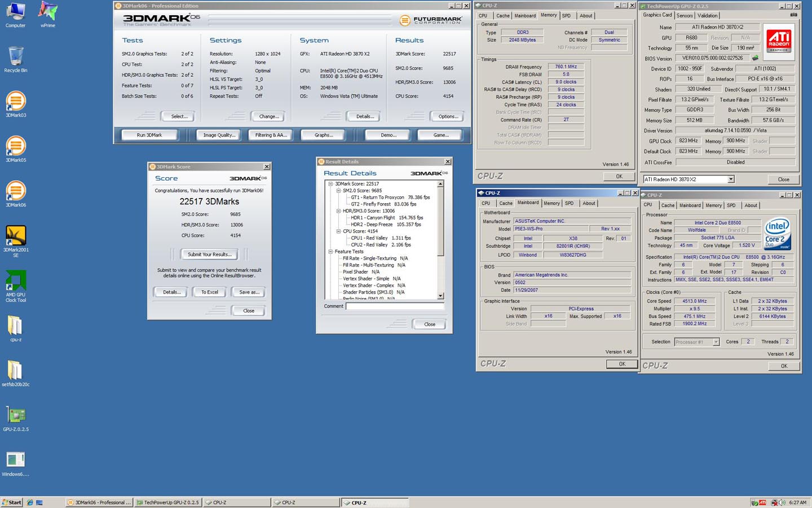Viewport: 812px width, 508px height.
Task: Open the setfsb20b20c folder icon
Action: 16,373
